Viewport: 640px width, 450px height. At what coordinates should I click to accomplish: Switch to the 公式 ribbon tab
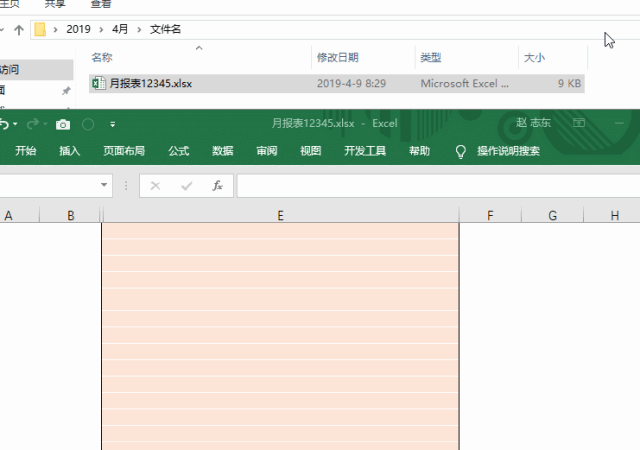(179, 152)
